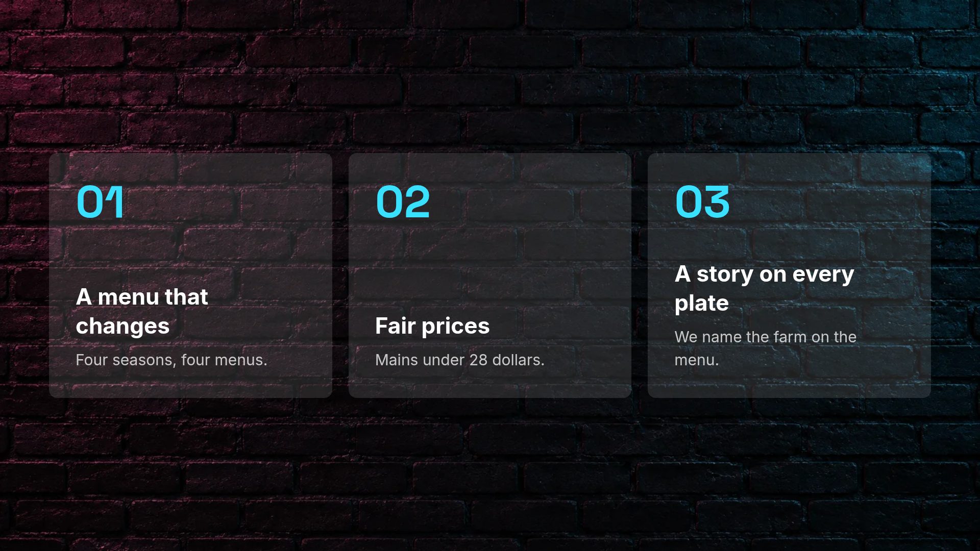The width and height of the screenshot is (980, 551).
Task: Click the word seasons in the first card
Action: click(x=142, y=360)
